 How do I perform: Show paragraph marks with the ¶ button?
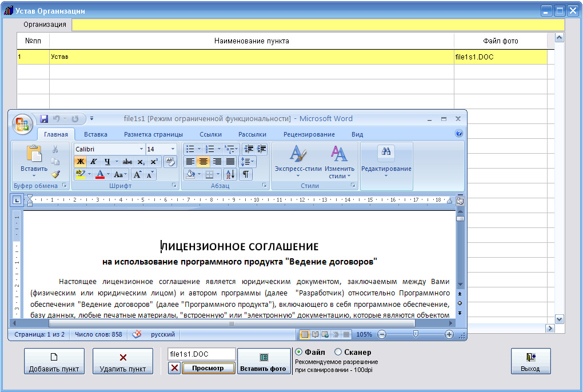click(x=245, y=175)
